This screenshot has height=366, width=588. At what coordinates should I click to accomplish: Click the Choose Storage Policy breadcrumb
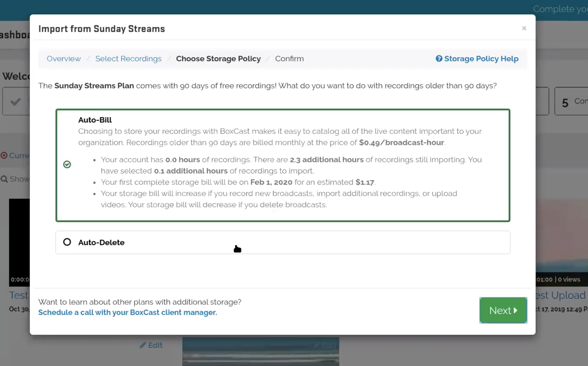(218, 59)
